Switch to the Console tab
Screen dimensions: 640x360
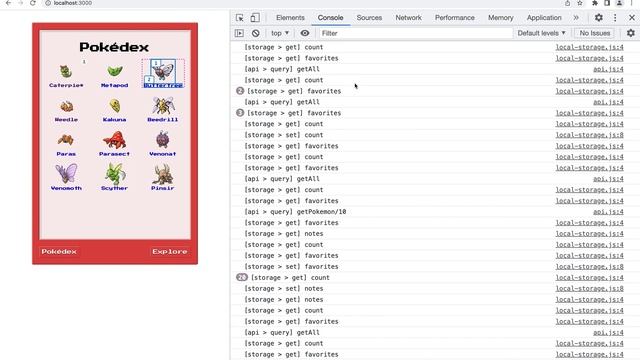330,18
